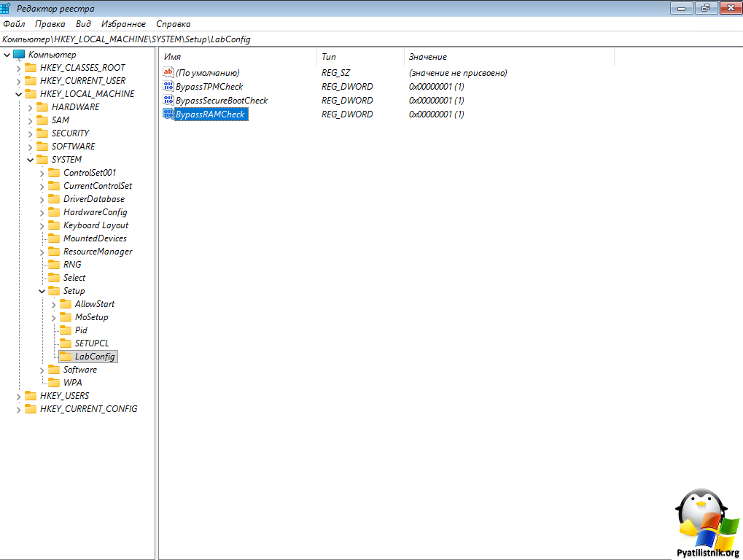Click the default string value icon
The image size is (743, 560).
pos(168,73)
